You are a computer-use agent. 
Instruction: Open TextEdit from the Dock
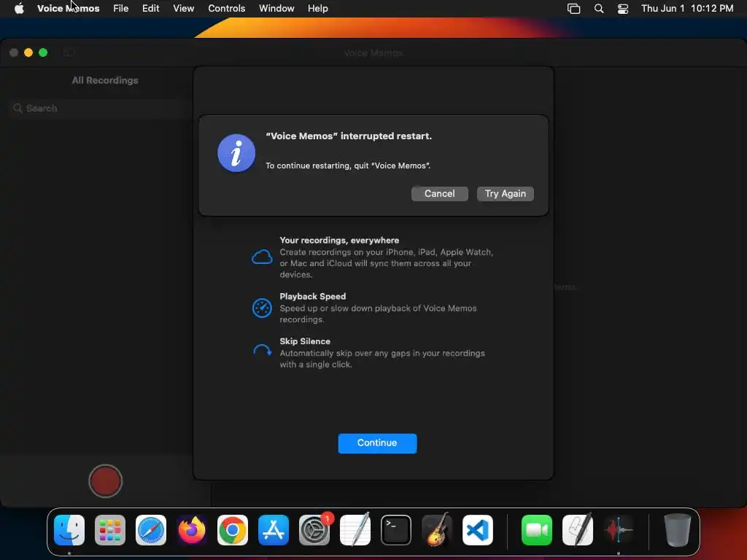point(355,530)
